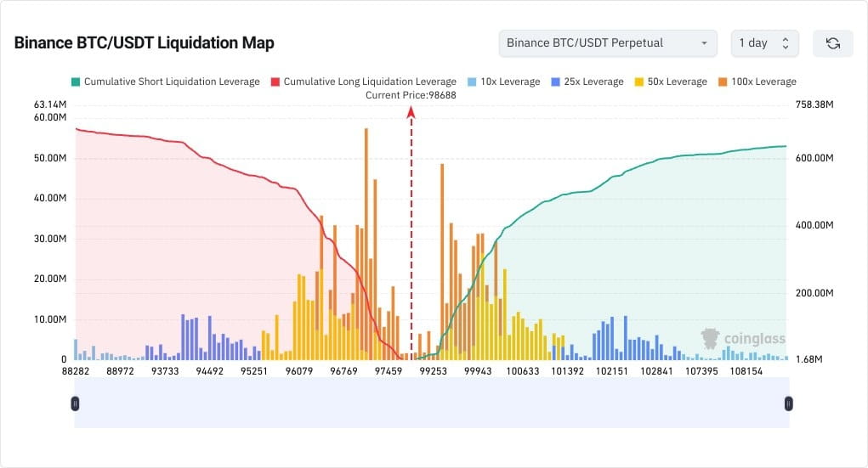Click the 97459 x-axis price label
The image size is (868, 468).
[x=388, y=371]
